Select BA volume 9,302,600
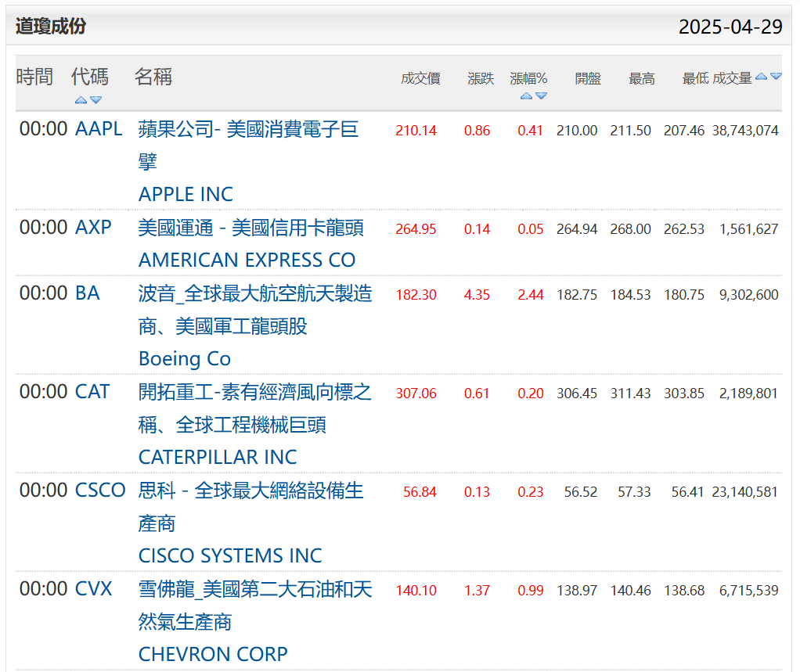Screen dimensions: 800x672 pos(749,295)
